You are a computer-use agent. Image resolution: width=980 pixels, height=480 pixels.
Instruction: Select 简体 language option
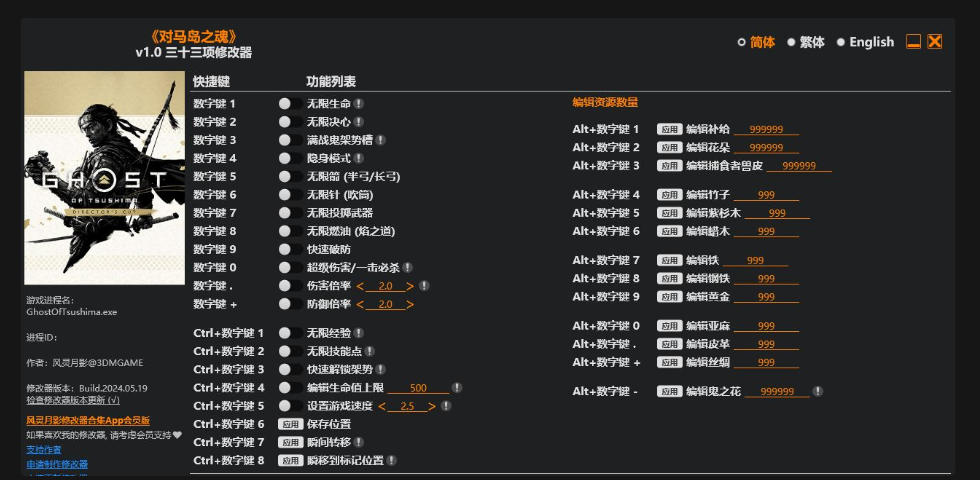point(756,42)
